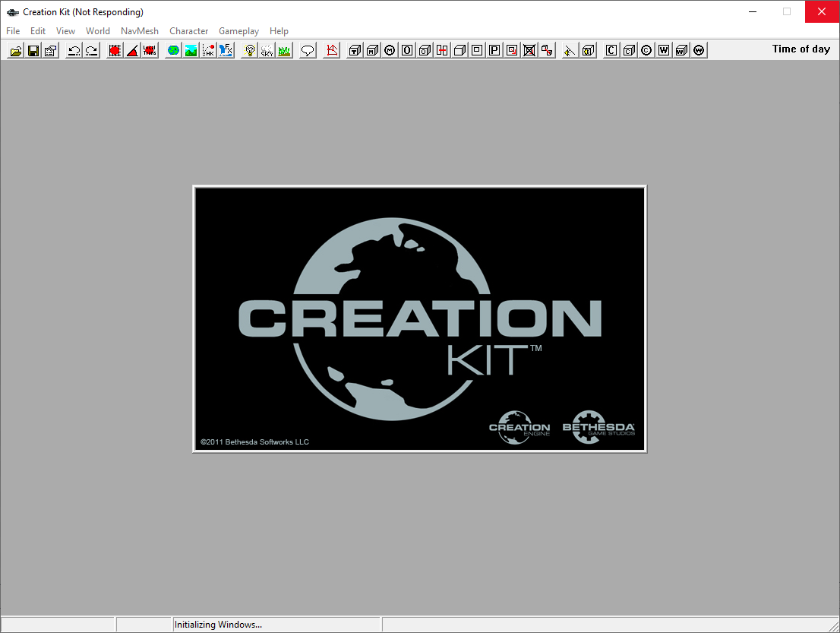This screenshot has width=840, height=633.
Task: Open a data file with the folder icon
Action: click(x=16, y=50)
